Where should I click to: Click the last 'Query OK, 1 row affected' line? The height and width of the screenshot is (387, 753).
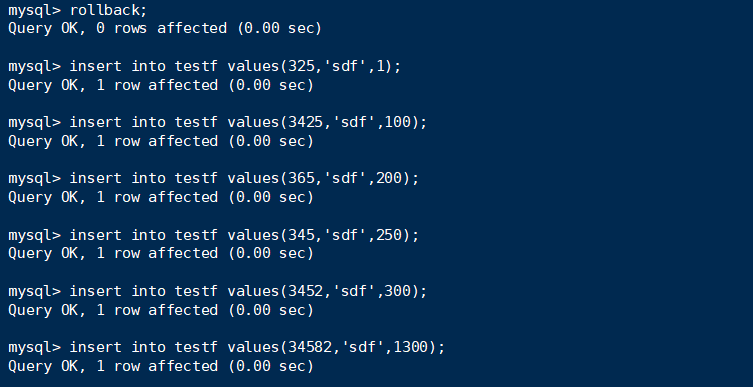pos(161,367)
